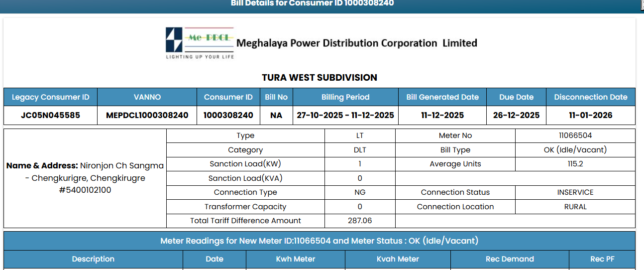Select the location value 'RURAL'
The width and height of the screenshot is (644, 270).
coord(575,207)
